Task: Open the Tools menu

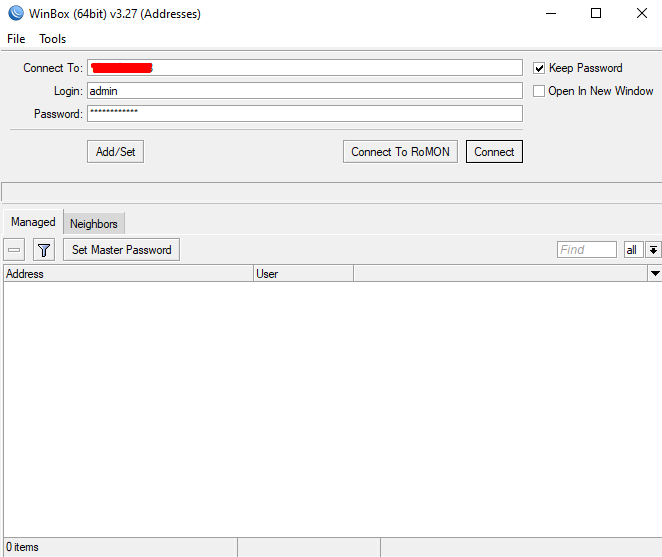Action: point(52,39)
